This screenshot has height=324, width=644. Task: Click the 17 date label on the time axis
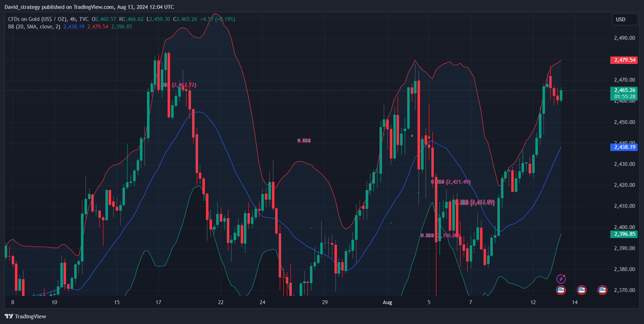(158, 302)
